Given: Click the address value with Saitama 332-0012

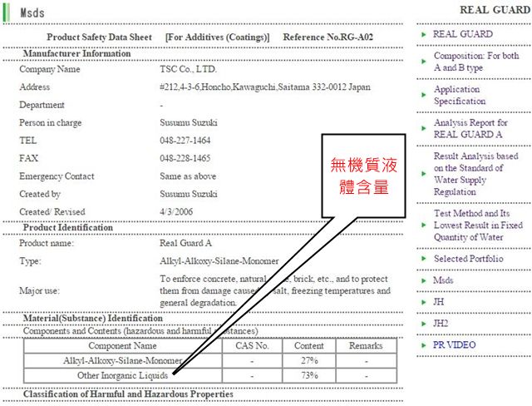Looking at the screenshot, I should [265, 87].
